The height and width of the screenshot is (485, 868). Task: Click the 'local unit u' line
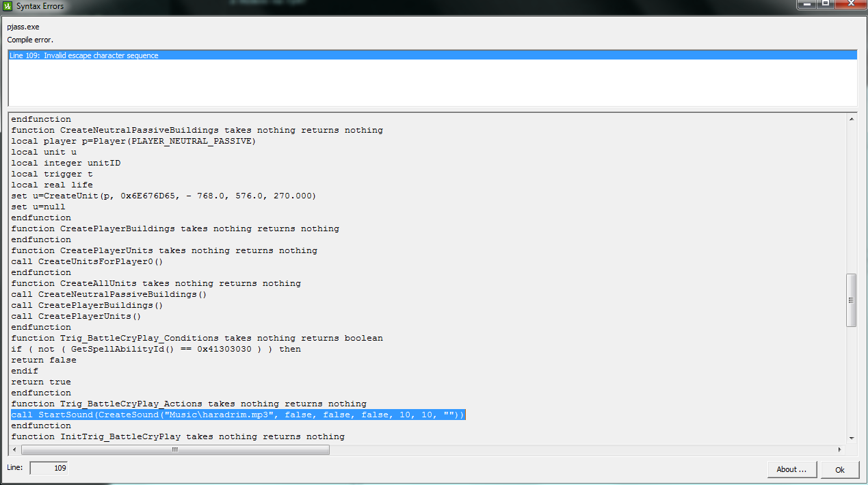44,152
